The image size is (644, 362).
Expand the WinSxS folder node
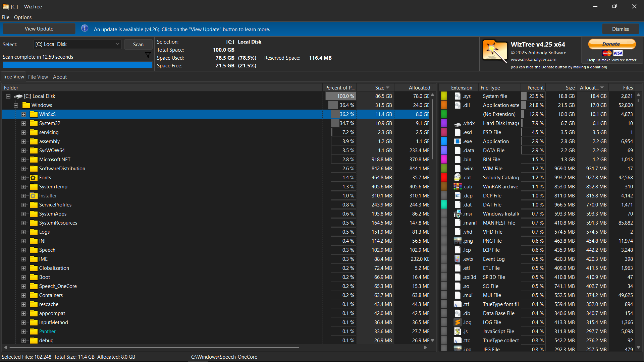23,114
